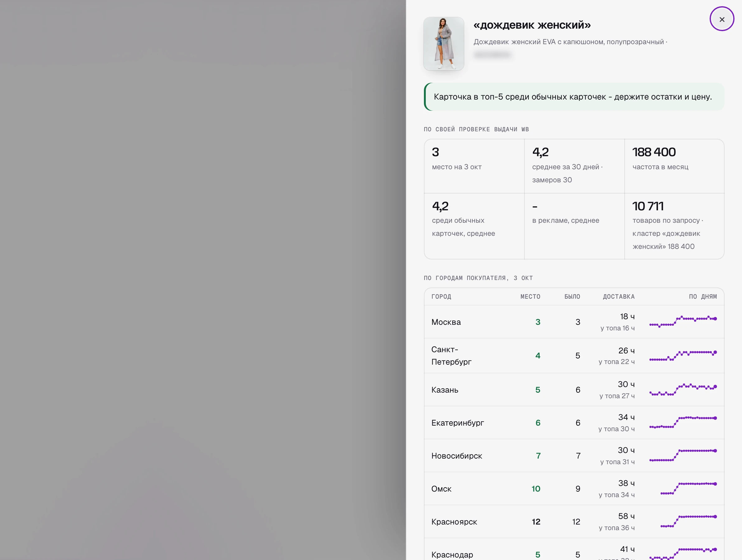Select the product title 'Дождевик женский EVA с капюшоном'
This screenshot has width=742, height=560.
click(539, 42)
